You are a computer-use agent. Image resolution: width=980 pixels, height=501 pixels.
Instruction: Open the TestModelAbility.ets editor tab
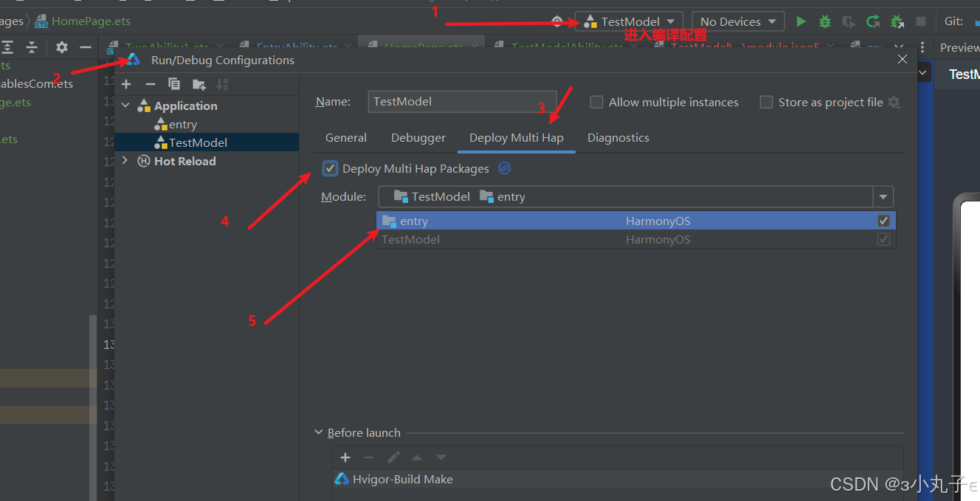[568, 47]
